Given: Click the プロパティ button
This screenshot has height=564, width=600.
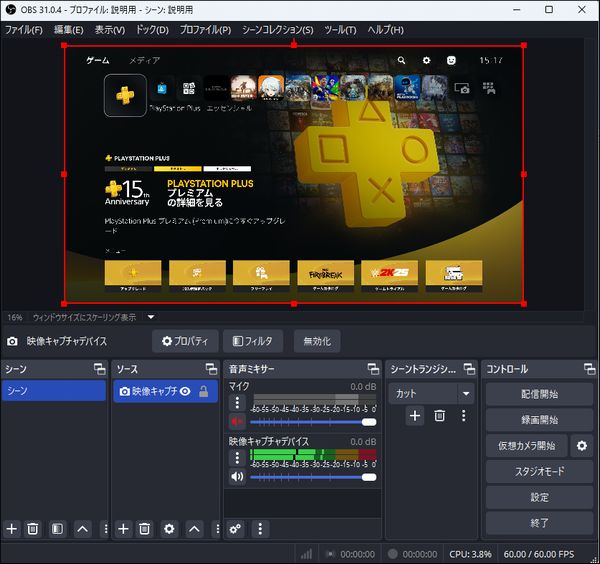Looking at the screenshot, I should (x=185, y=341).
